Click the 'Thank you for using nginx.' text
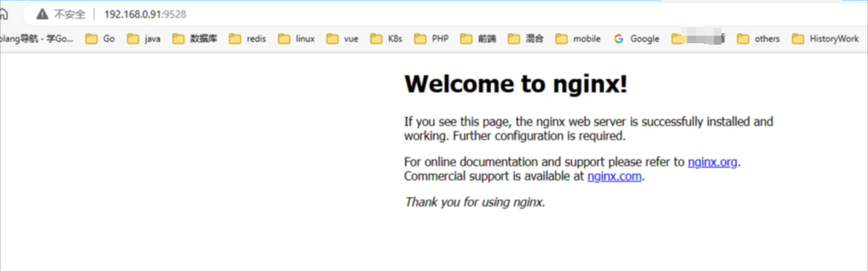This screenshot has height=271, width=868. click(475, 202)
